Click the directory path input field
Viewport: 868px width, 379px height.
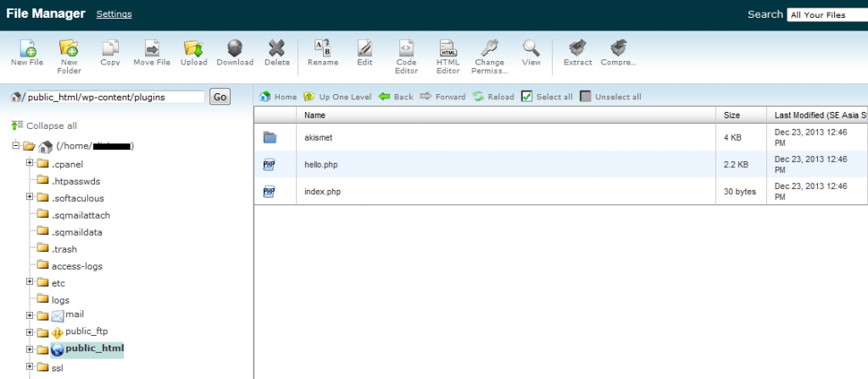[x=115, y=97]
